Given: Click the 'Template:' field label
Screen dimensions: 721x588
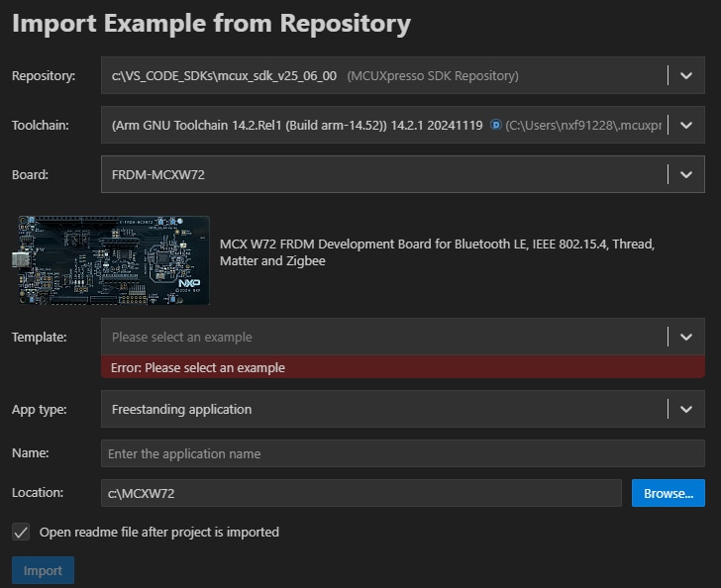Looking at the screenshot, I should pyautogui.click(x=40, y=337).
